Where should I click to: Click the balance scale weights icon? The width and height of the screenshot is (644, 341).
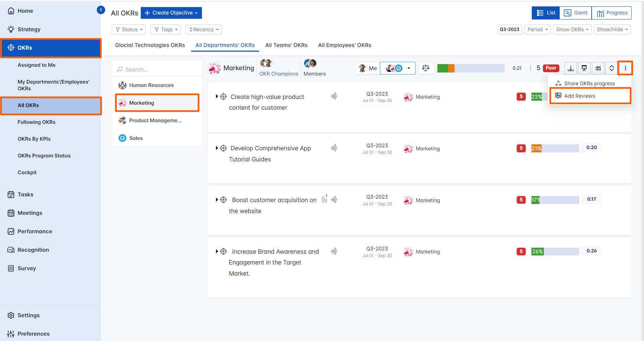coord(426,68)
